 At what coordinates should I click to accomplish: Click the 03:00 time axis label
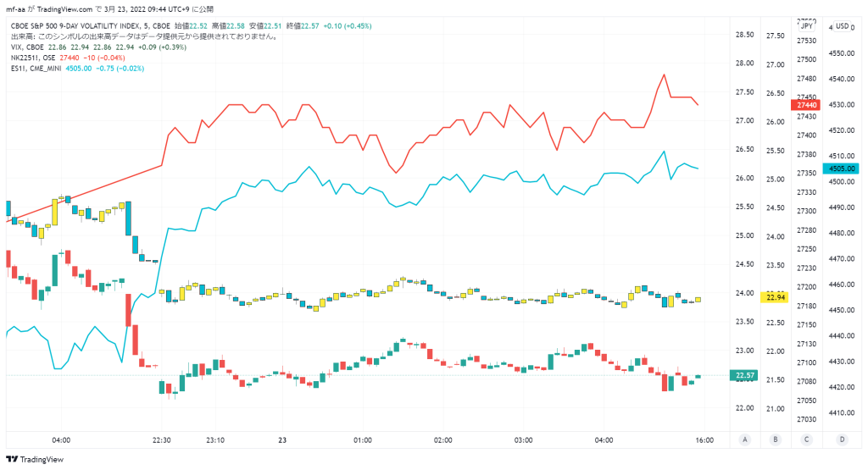(x=523, y=440)
